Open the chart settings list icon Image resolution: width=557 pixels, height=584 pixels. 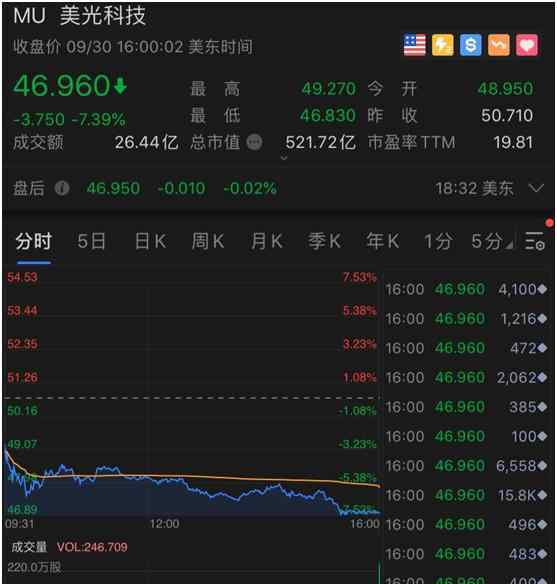pyautogui.click(x=535, y=241)
